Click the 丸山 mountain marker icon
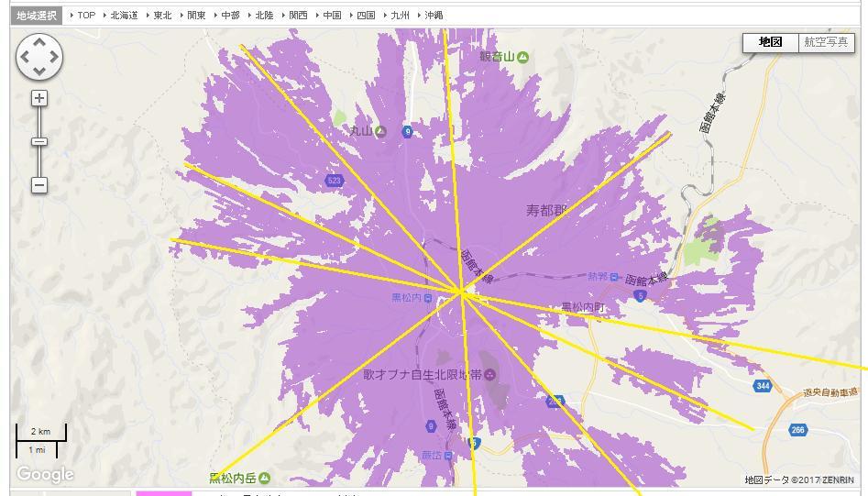Screen dimensions: 868x496 [x=380, y=131]
